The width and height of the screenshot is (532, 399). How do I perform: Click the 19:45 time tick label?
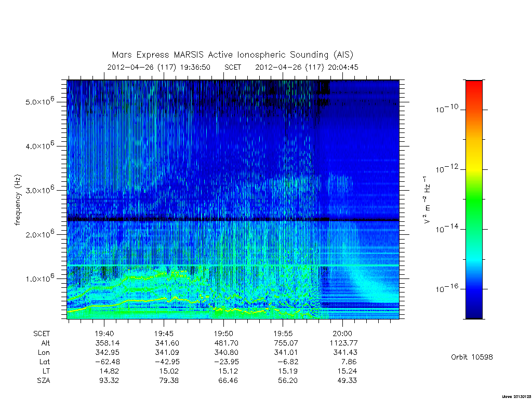click(164, 334)
